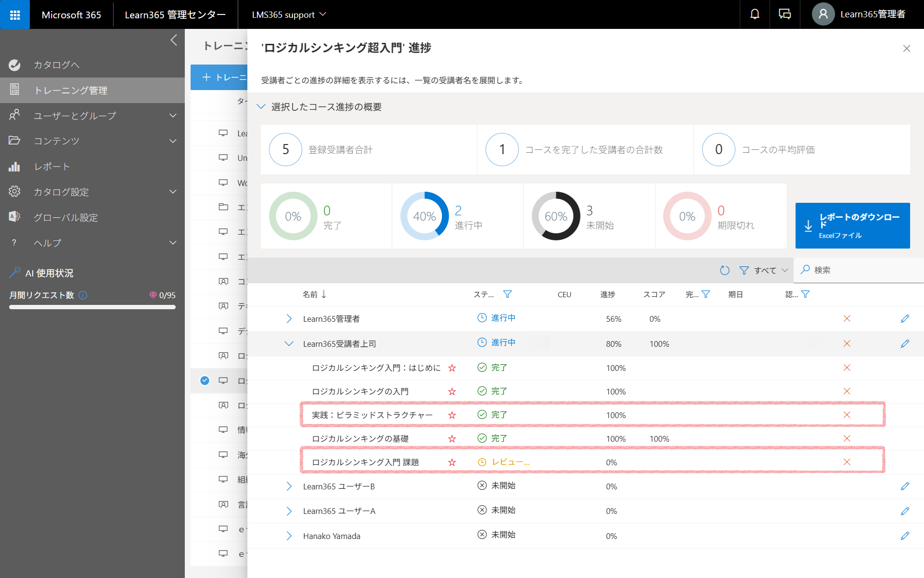Edit progress for Learn365 ユーザーA
This screenshot has height=578, width=924.
point(905,511)
